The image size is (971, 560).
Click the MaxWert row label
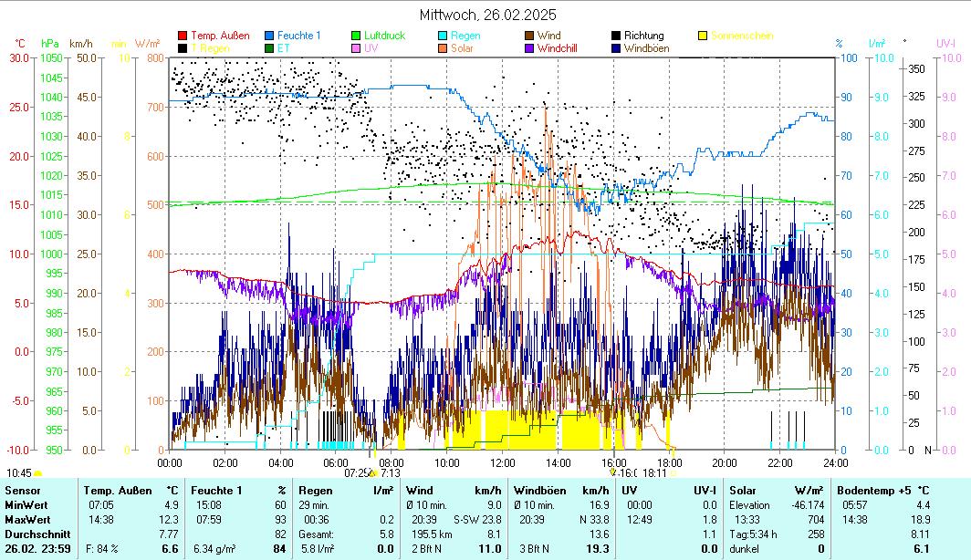tap(26, 519)
